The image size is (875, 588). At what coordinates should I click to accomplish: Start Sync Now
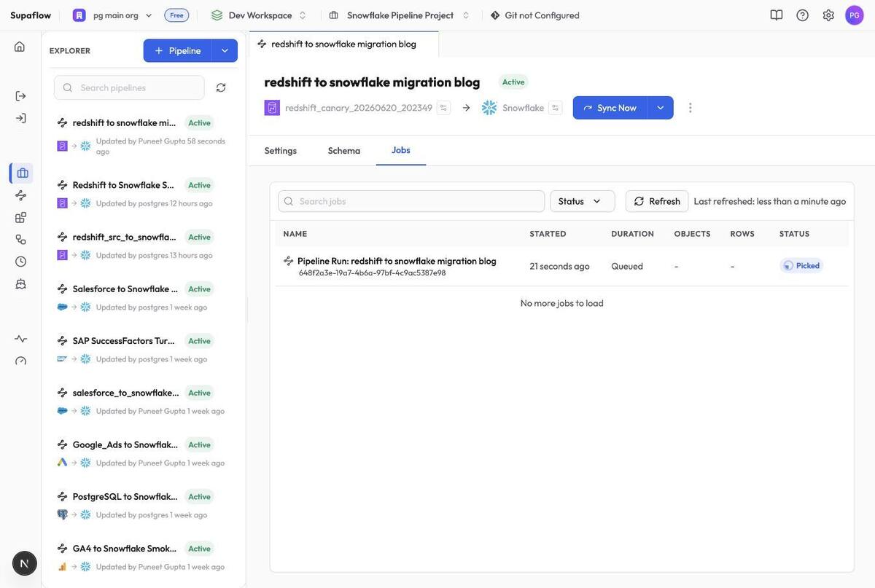(610, 108)
